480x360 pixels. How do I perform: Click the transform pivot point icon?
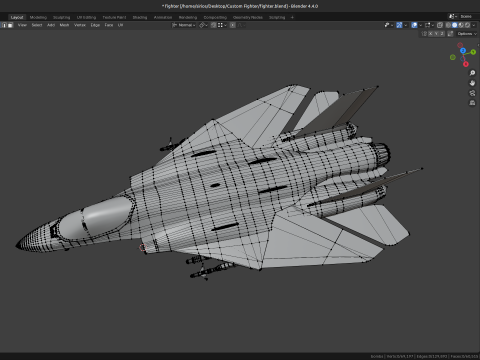202,25
